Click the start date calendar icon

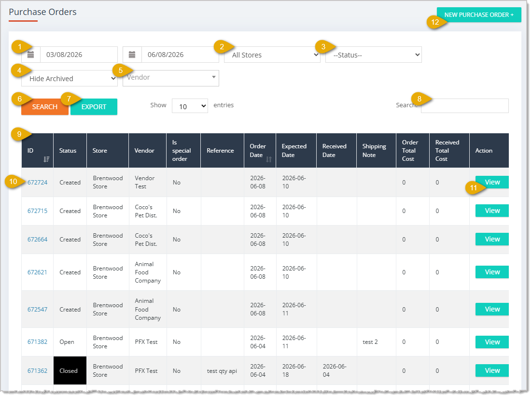coord(31,55)
